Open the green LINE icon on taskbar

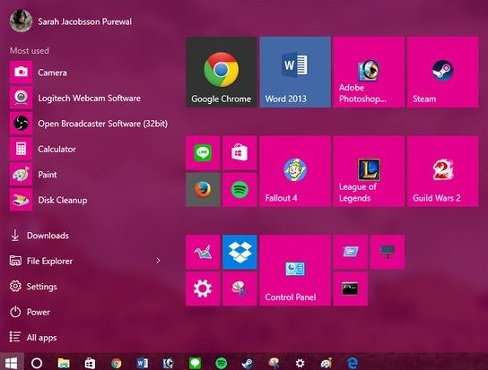coord(195,363)
